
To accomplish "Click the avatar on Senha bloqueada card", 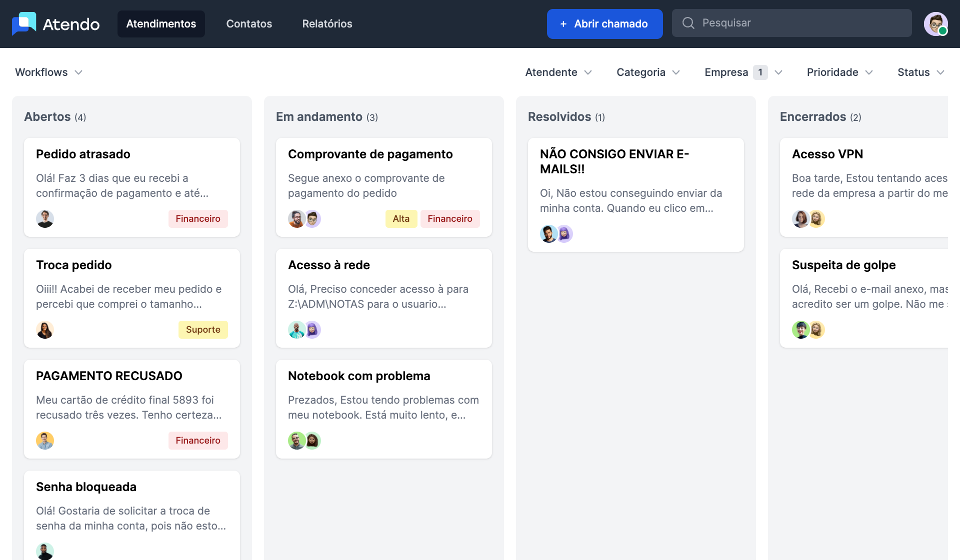I will 45,551.
